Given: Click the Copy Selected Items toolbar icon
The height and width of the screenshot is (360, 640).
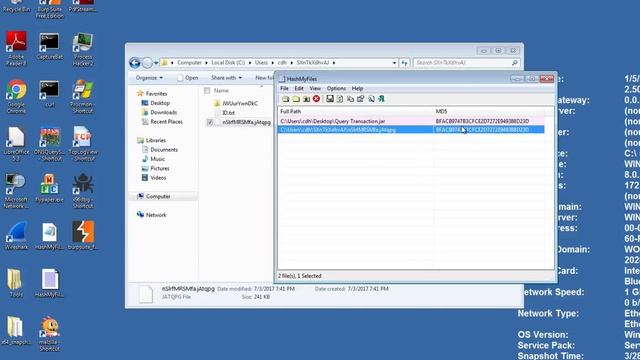Looking at the screenshot, I should (350, 99).
